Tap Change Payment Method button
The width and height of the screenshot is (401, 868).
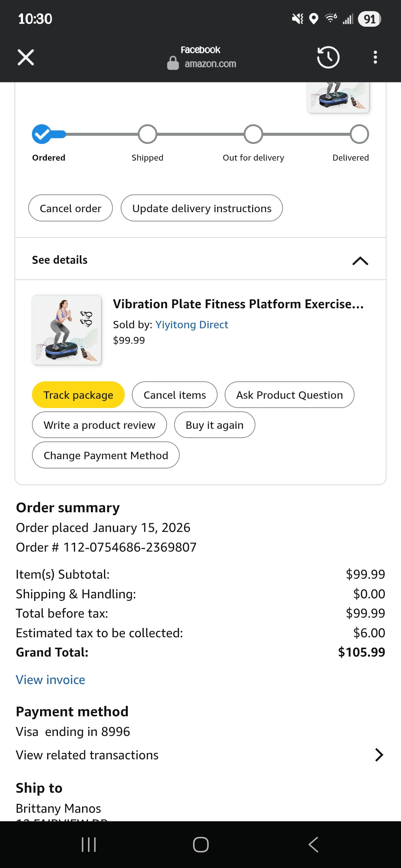click(106, 455)
